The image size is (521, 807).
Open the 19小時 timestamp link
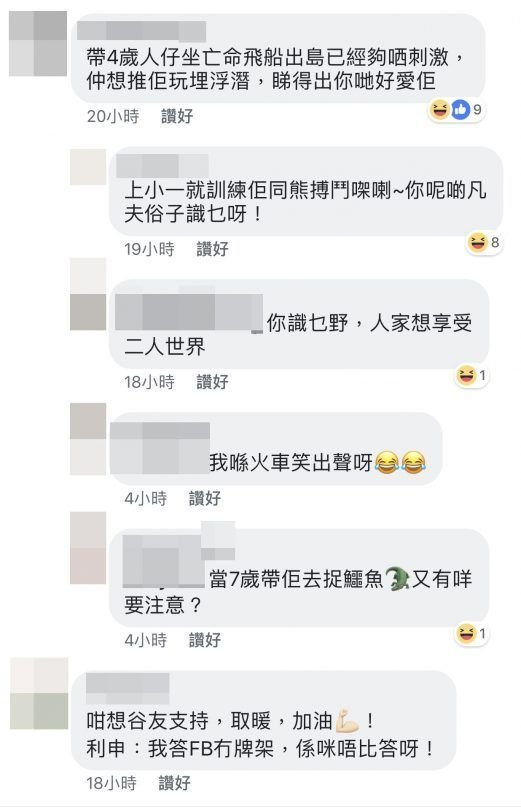click(149, 249)
